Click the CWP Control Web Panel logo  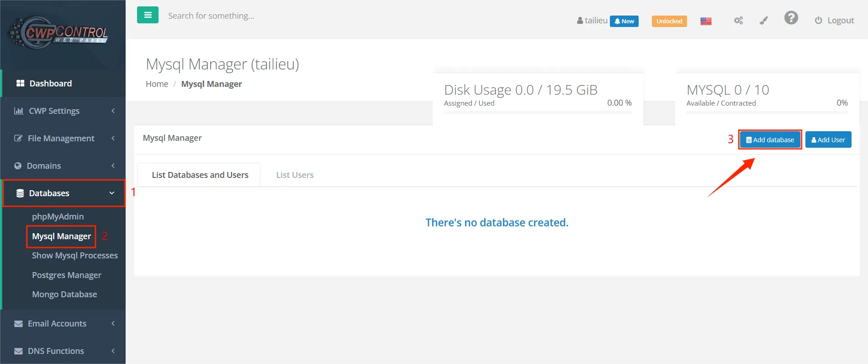pyautogui.click(x=58, y=32)
